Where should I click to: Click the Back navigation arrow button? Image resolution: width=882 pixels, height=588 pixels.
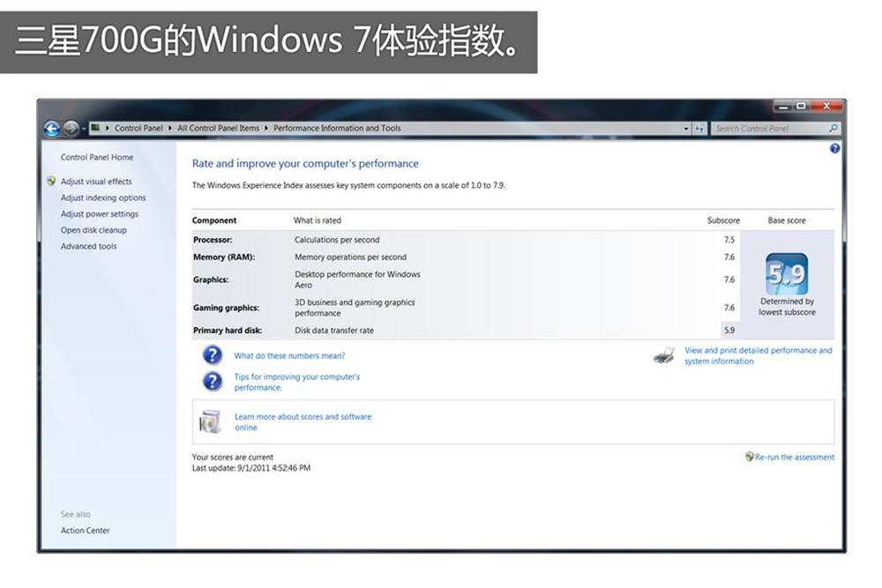pyautogui.click(x=51, y=128)
